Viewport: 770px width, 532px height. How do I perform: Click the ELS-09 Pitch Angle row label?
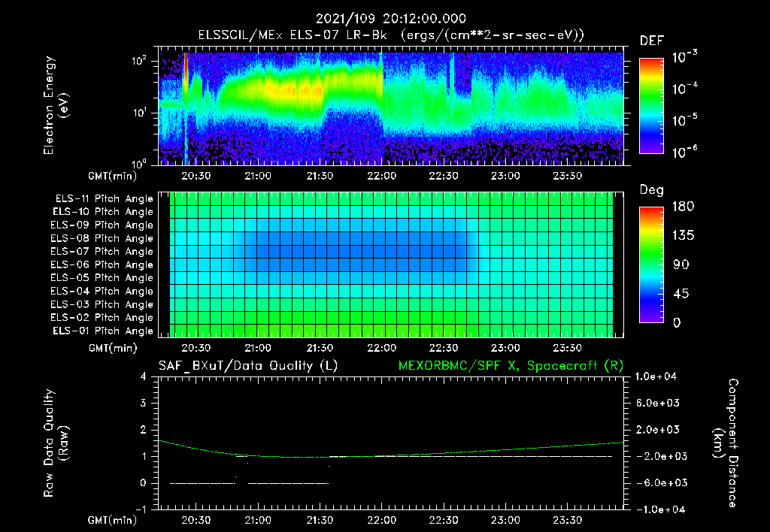click(102, 225)
